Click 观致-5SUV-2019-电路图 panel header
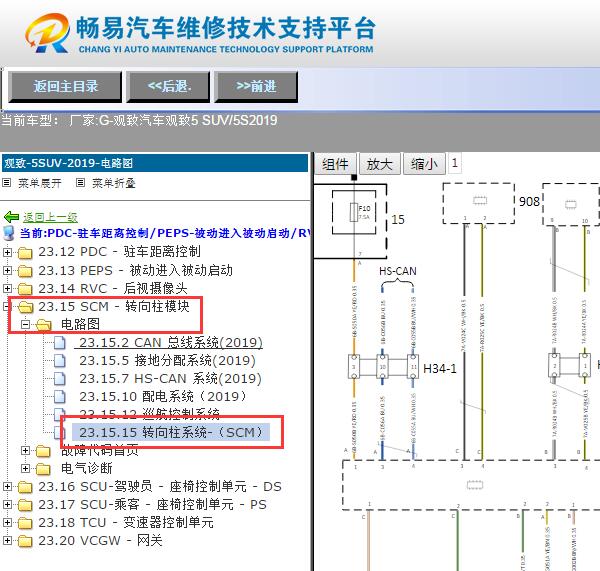This screenshot has height=571, width=600. coord(155,163)
